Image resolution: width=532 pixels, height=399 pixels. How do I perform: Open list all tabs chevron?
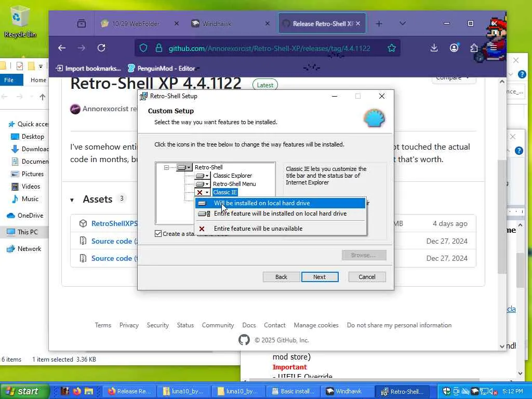click(403, 23)
